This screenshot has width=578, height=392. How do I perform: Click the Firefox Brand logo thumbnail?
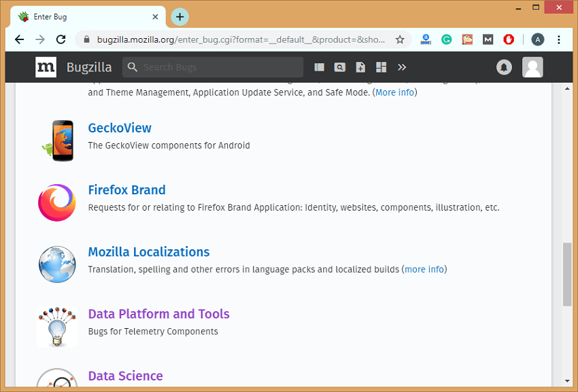click(x=57, y=202)
